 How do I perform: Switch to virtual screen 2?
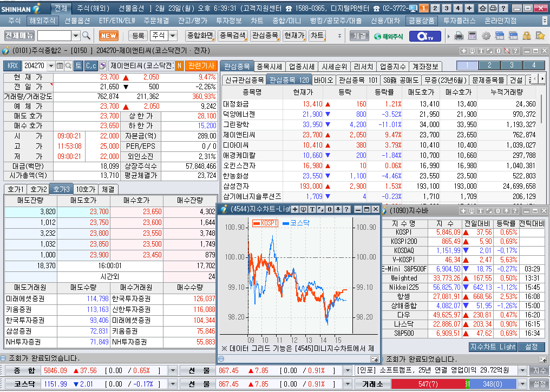point(435,9)
